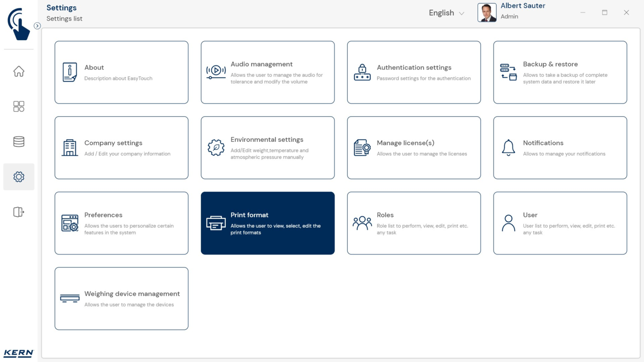The width and height of the screenshot is (644, 362).
Task: Select the database icon in the sidebar
Action: (19, 142)
